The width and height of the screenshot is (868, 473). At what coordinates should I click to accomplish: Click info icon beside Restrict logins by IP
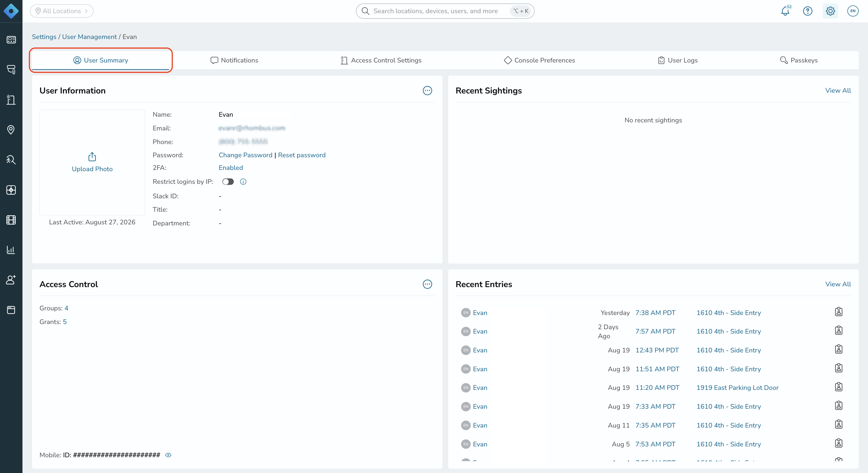[243, 182]
